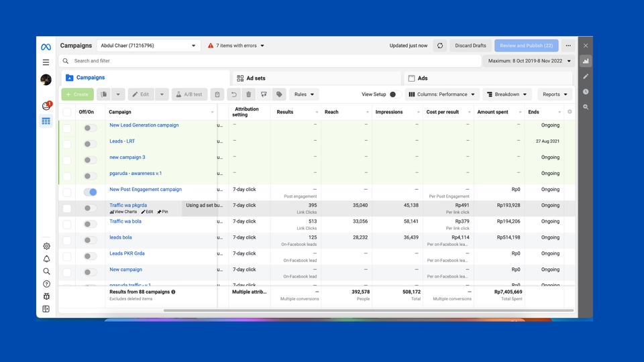Click the Search and filter field
Image resolution: width=644 pixels, height=362 pixels.
pyautogui.click(x=270, y=61)
